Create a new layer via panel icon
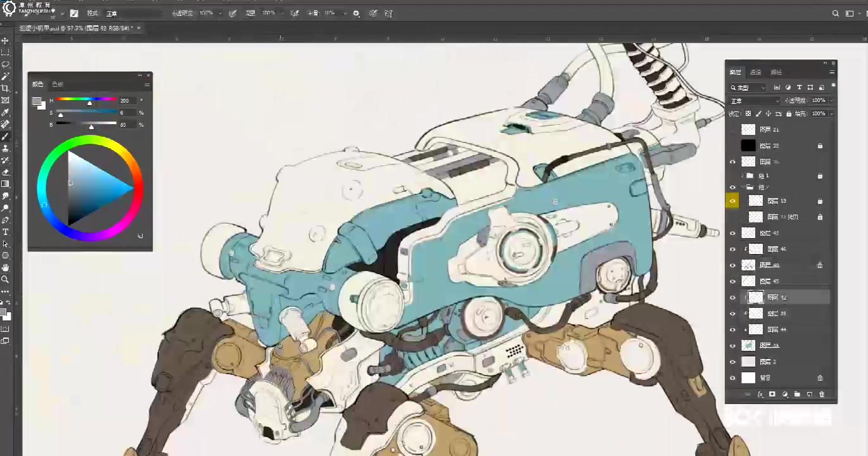 tap(810, 395)
